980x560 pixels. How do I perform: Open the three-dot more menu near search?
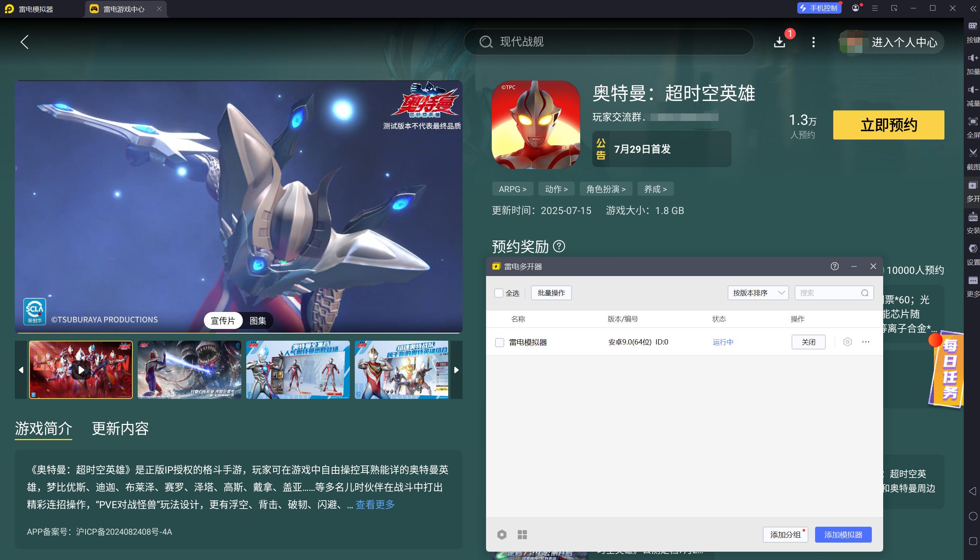pyautogui.click(x=813, y=42)
